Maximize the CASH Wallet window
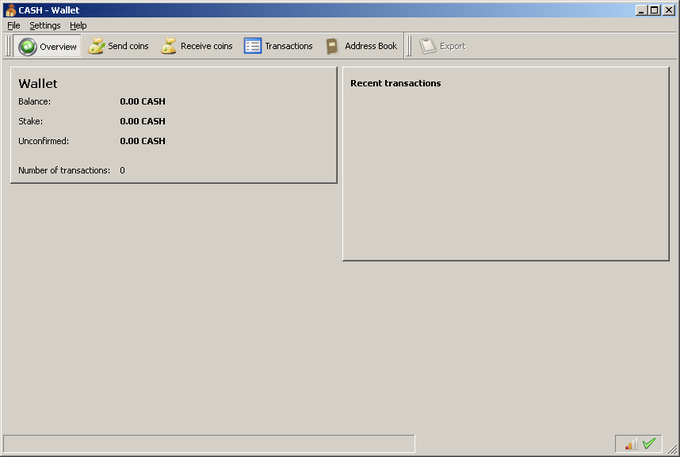The width and height of the screenshot is (680, 457). 655,10
